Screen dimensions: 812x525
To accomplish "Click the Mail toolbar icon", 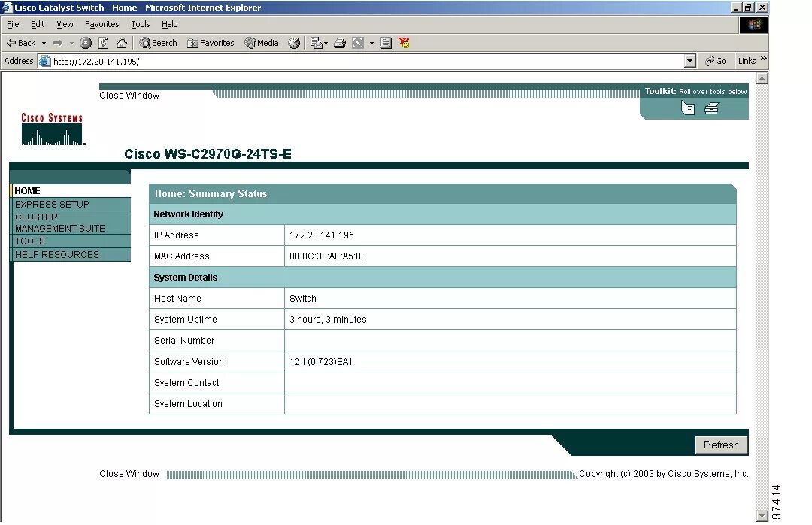I will (x=316, y=43).
